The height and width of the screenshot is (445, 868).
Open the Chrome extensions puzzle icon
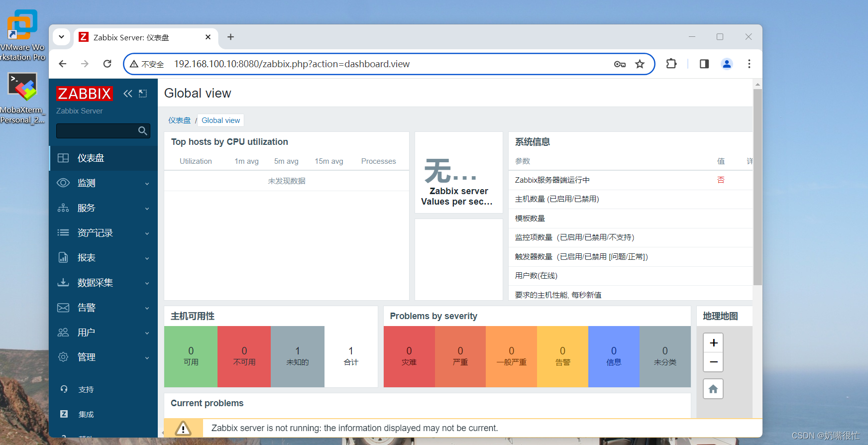671,64
